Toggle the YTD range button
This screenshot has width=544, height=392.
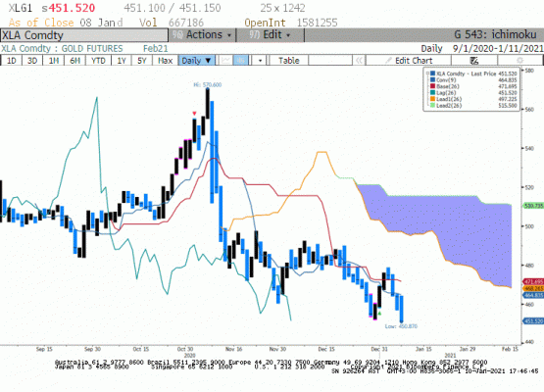98,61
